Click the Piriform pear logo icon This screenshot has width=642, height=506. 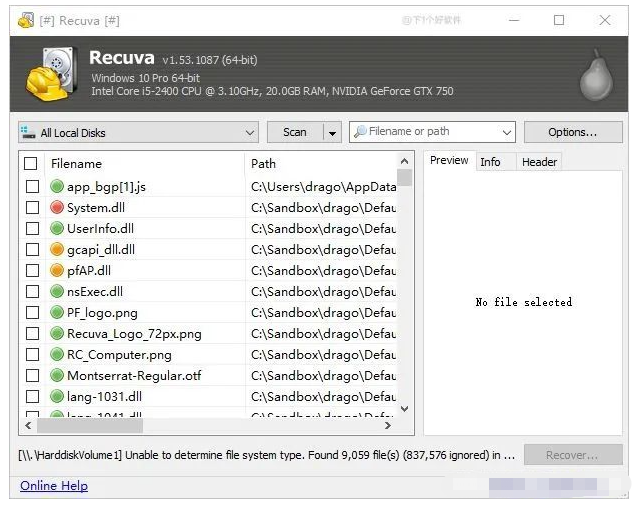[596, 75]
